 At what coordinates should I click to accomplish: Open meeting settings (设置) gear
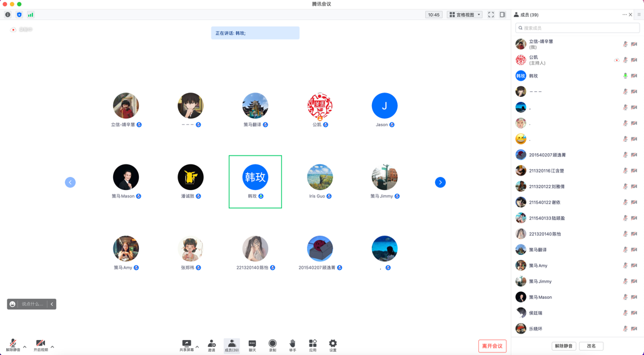click(333, 344)
